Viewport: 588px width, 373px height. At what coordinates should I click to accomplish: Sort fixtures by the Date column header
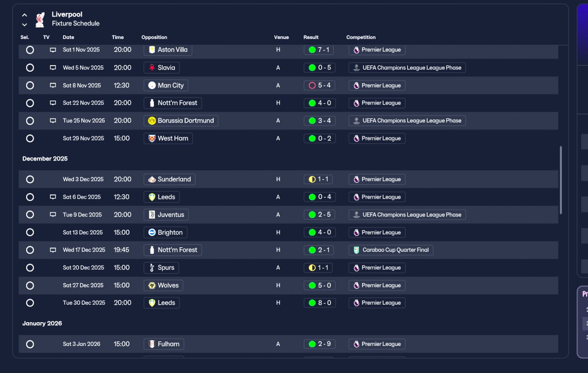[x=68, y=37]
